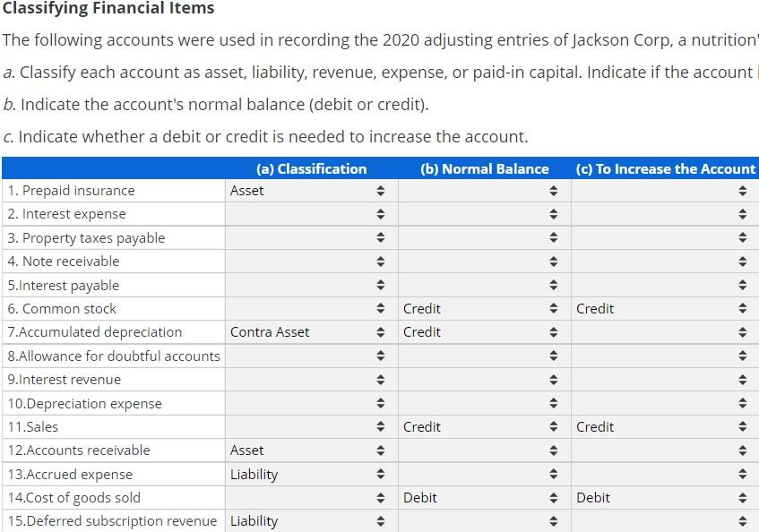This screenshot has height=532, width=759.
Task: Pick Classification for Depreciation expense
Action: 311,403
